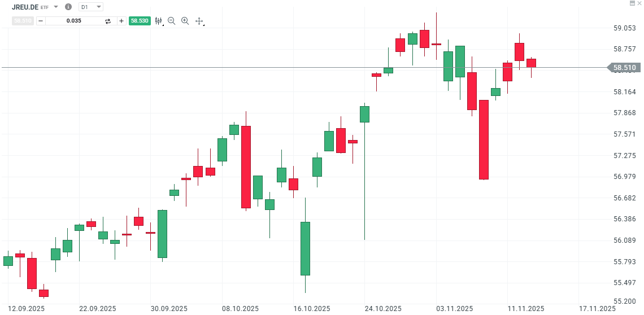Screen dimensions: 644x315
Task: Close the chart panel
Action: pyautogui.click(x=639, y=3)
